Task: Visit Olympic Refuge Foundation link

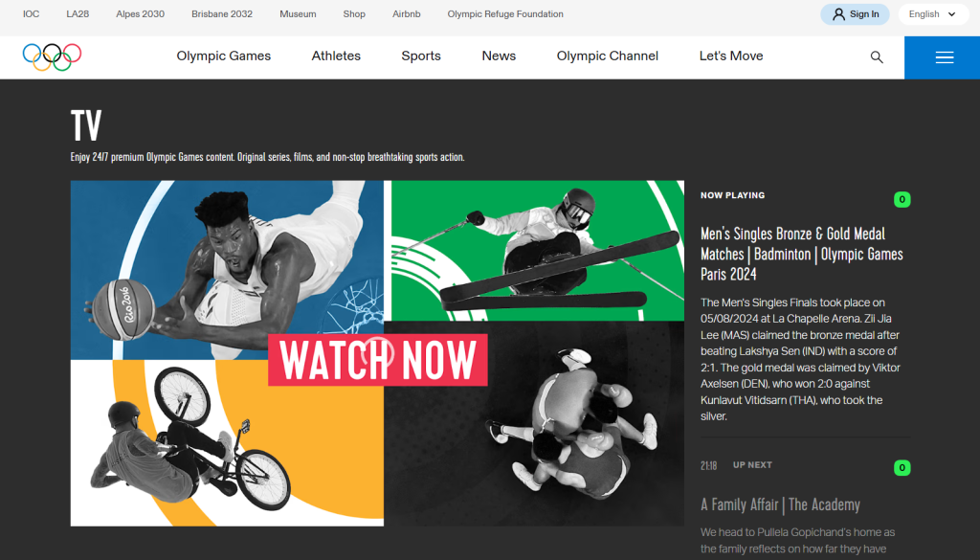Action: pyautogui.click(x=505, y=13)
